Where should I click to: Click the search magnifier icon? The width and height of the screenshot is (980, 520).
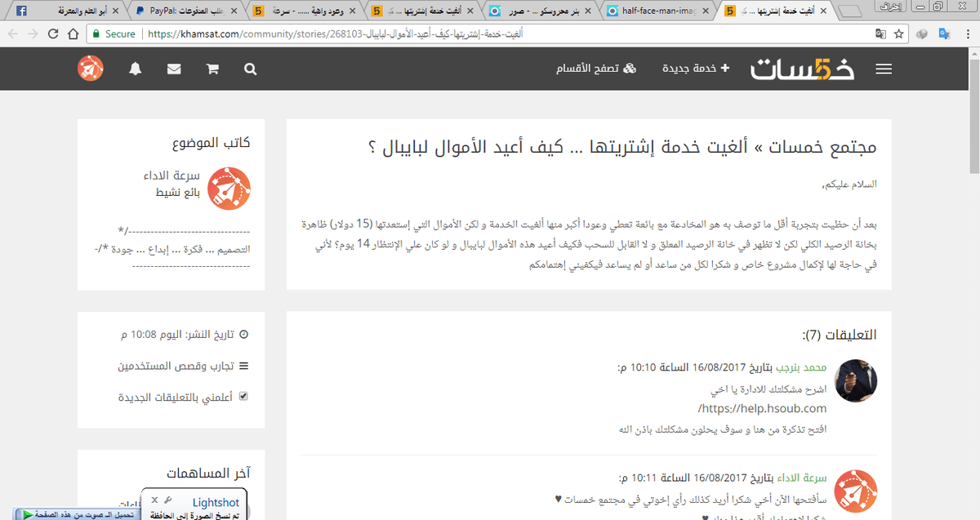250,69
